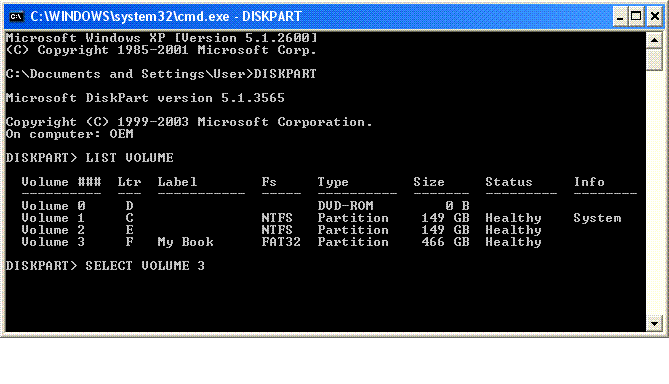
Task: Click 'Copyright (C) 1999-2003 Microsoft Corporation.' line
Action: 189,122
